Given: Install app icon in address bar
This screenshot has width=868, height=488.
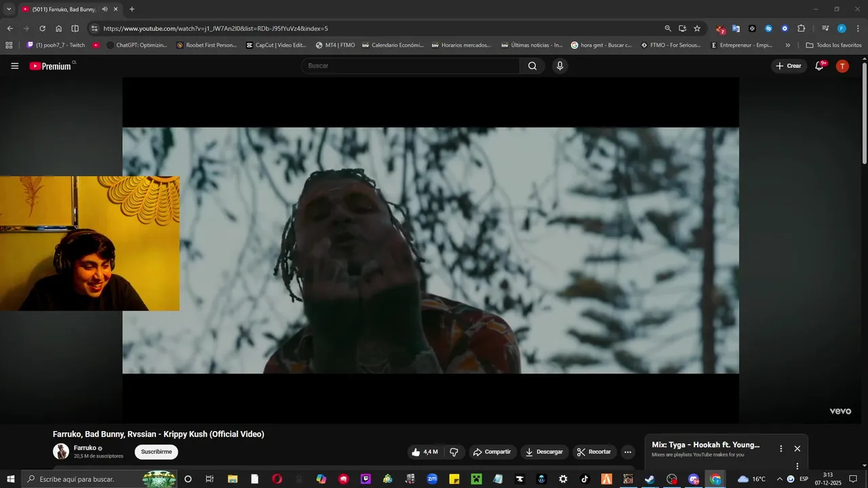Looking at the screenshot, I should point(682,28).
